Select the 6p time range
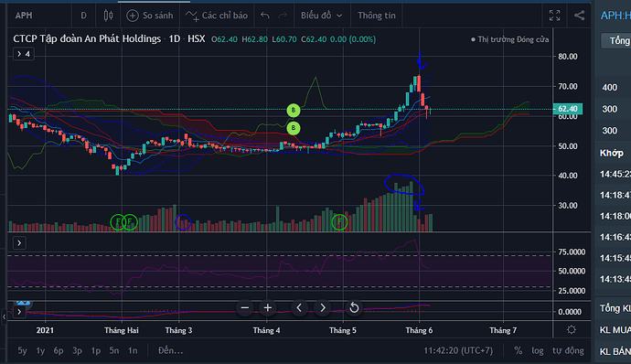Screen dimensions: 631x364 coord(59,350)
